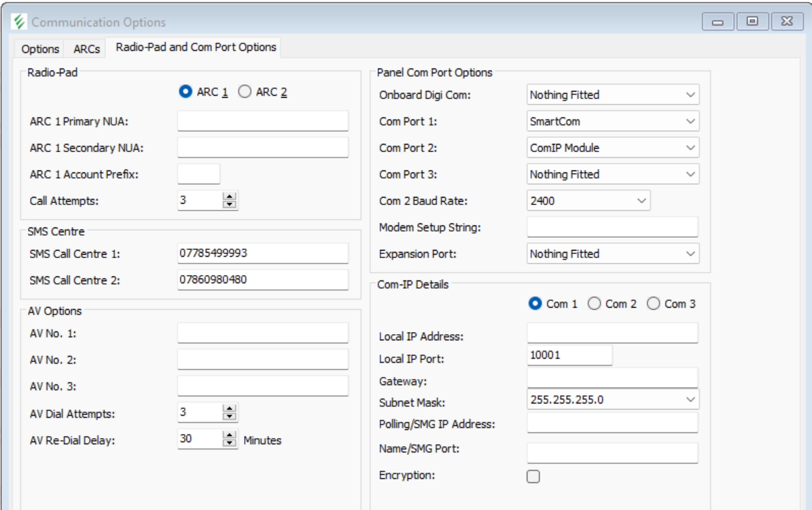Open the Onboard Digi Com dropdown

[x=690, y=95]
